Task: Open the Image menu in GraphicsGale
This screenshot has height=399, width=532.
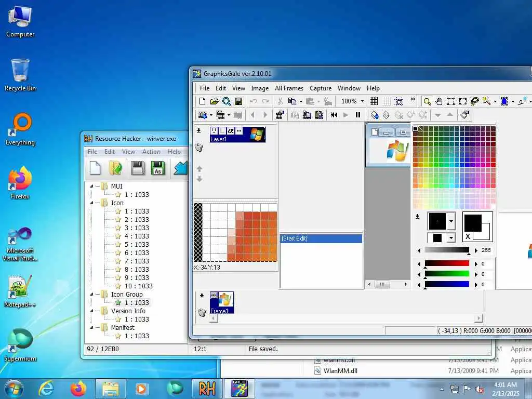Action: (260, 88)
